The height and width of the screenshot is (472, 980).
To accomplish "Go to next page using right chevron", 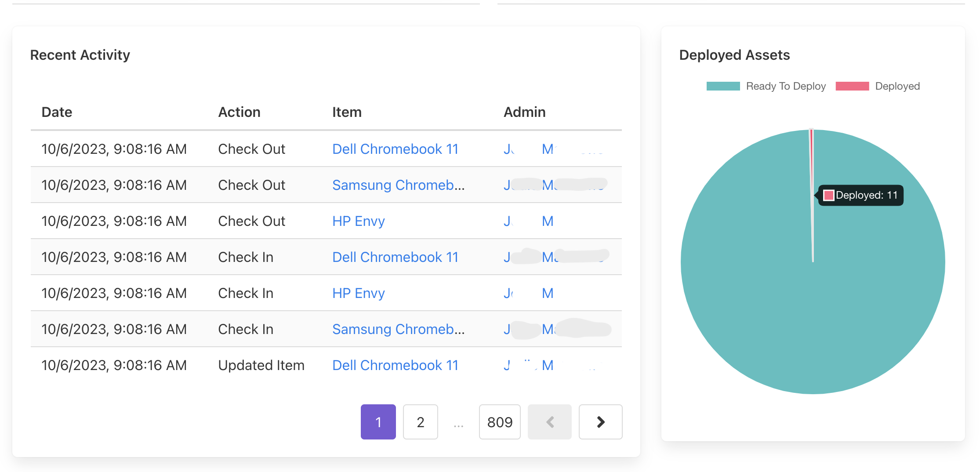I will (x=600, y=422).
